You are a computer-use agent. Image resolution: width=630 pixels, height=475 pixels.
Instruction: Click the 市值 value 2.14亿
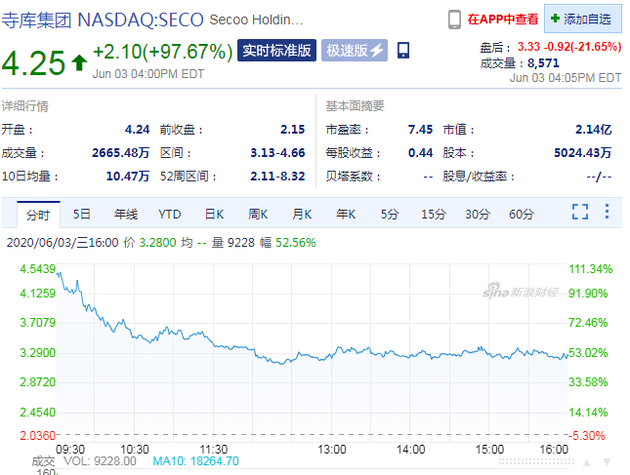coord(593,129)
